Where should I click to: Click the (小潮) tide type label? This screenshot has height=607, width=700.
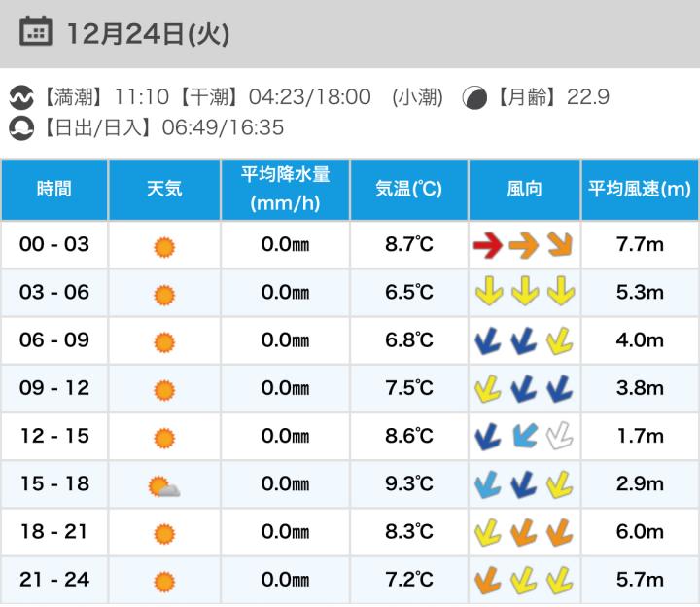click(x=417, y=97)
